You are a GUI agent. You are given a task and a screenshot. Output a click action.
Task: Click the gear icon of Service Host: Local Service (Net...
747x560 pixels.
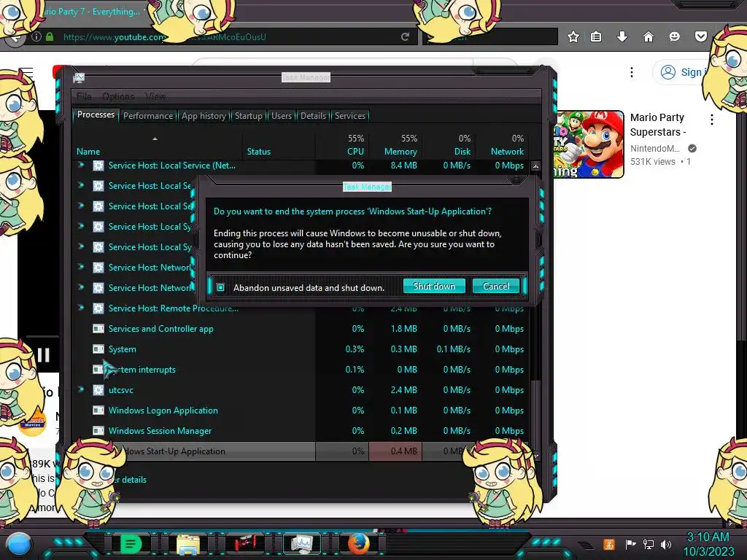tap(98, 166)
